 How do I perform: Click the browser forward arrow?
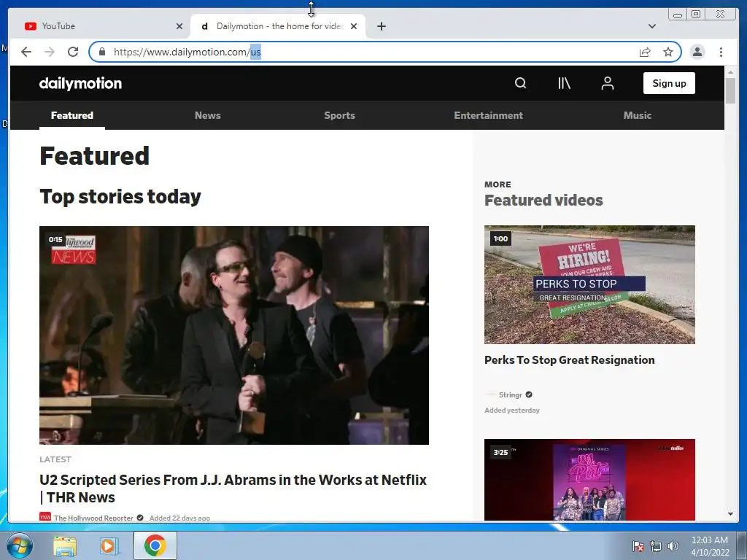tap(50, 52)
